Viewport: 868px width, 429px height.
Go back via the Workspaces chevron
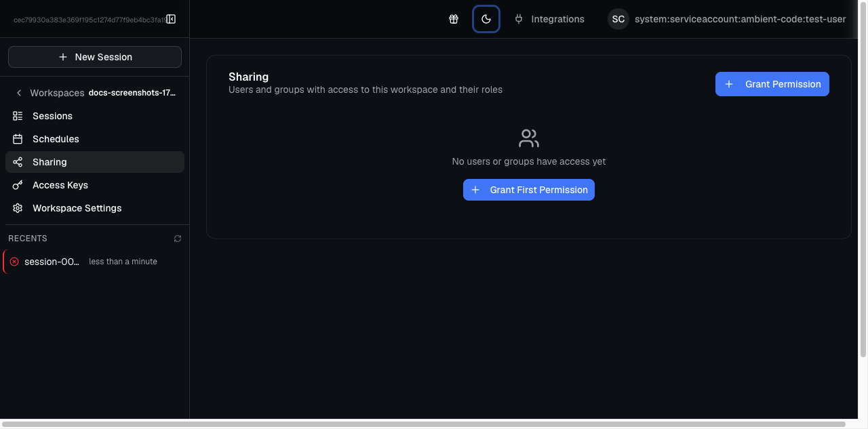pos(19,93)
